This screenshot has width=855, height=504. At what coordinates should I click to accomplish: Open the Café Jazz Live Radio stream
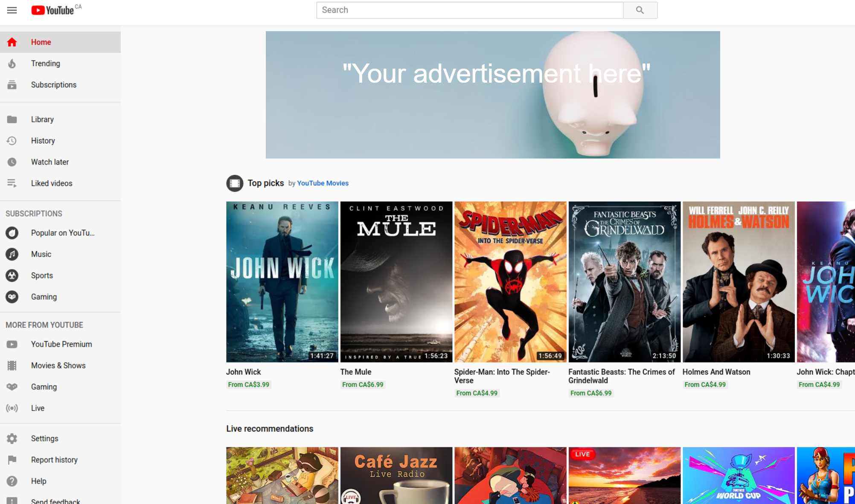[x=396, y=475]
